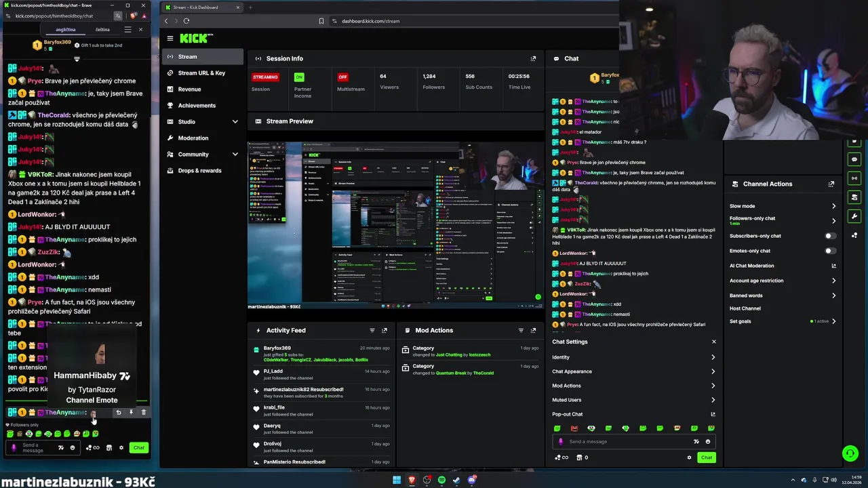Click lostczeech link in Mod Actions

(479, 355)
